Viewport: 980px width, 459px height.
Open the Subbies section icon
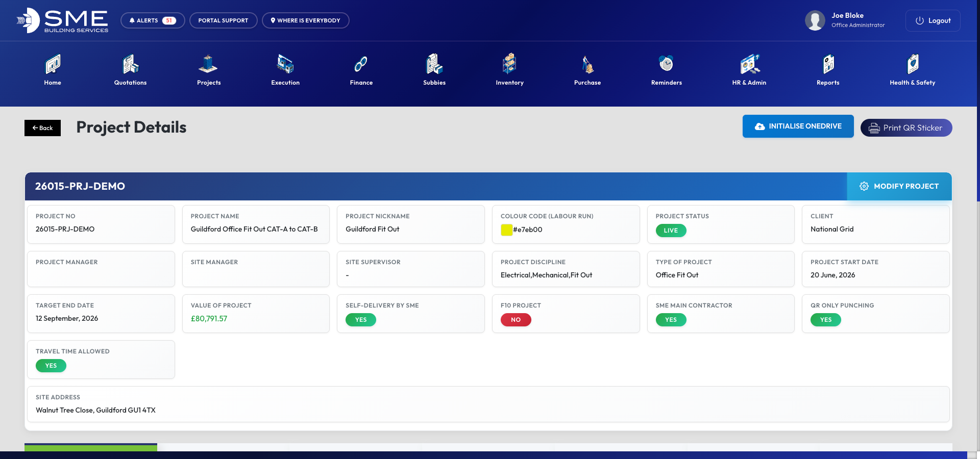click(x=434, y=65)
